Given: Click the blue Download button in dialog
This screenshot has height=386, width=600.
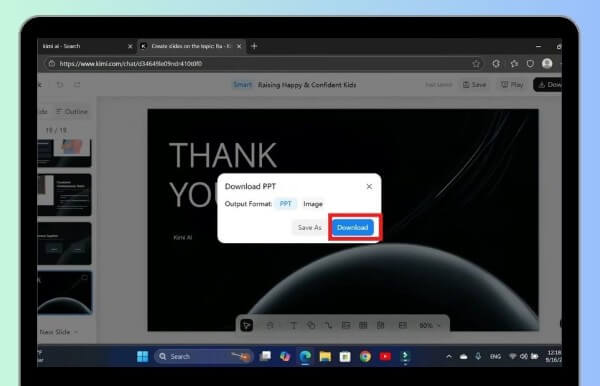Looking at the screenshot, I should [352, 227].
